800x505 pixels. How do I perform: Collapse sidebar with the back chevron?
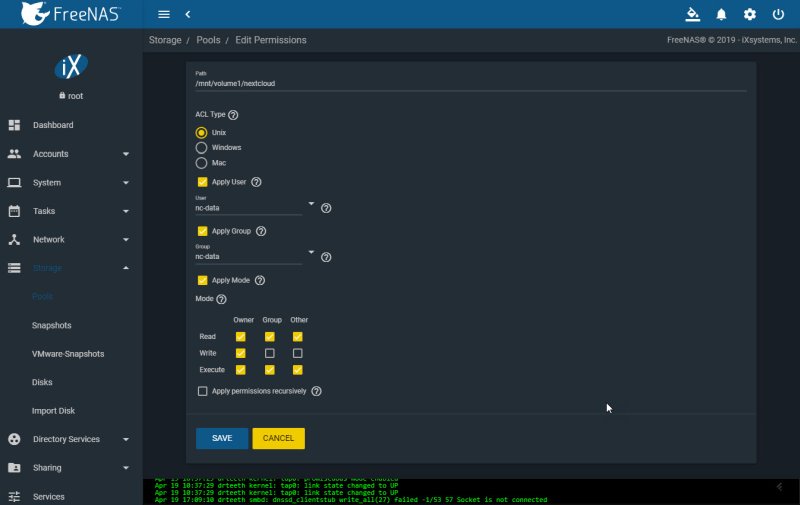188,14
